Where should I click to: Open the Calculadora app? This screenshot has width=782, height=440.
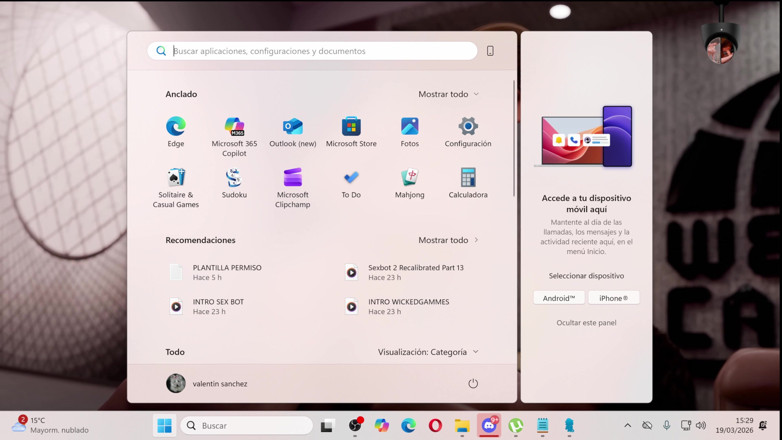click(468, 183)
